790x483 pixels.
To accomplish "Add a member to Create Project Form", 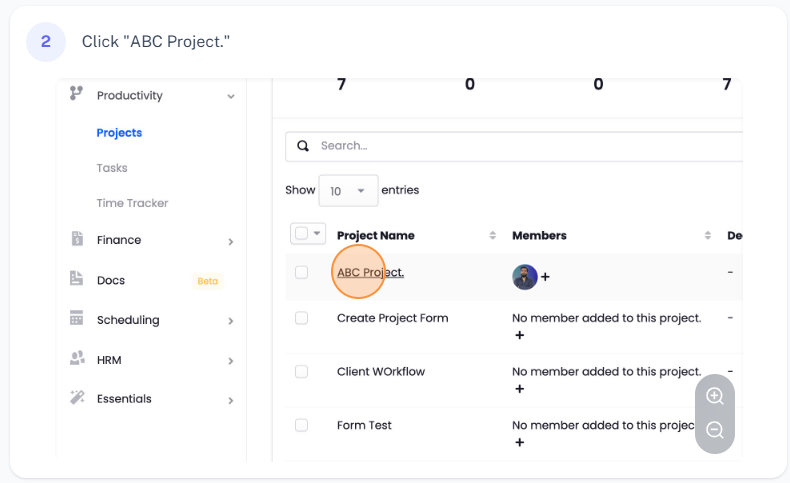I will pyautogui.click(x=519, y=336).
